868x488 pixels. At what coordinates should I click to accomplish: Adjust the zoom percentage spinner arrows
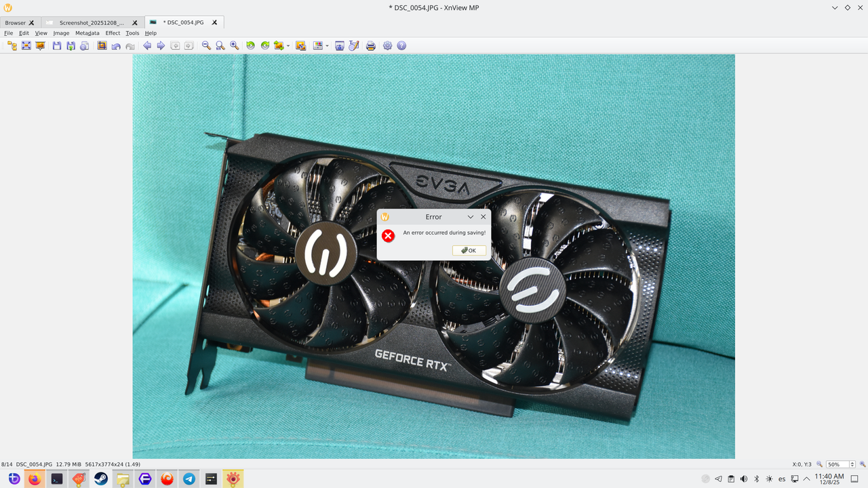click(x=852, y=464)
